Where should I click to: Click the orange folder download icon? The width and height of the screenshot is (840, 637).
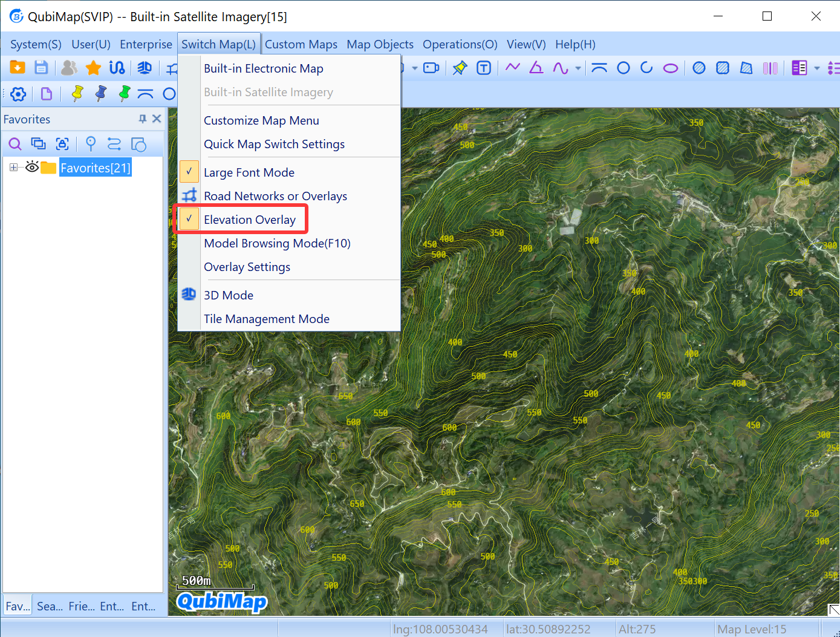[18, 67]
